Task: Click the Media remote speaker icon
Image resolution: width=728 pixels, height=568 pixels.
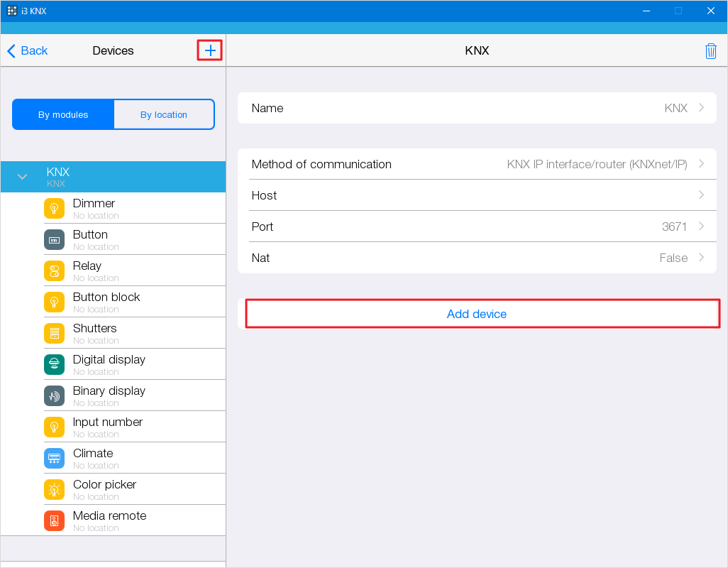Action: (54, 521)
